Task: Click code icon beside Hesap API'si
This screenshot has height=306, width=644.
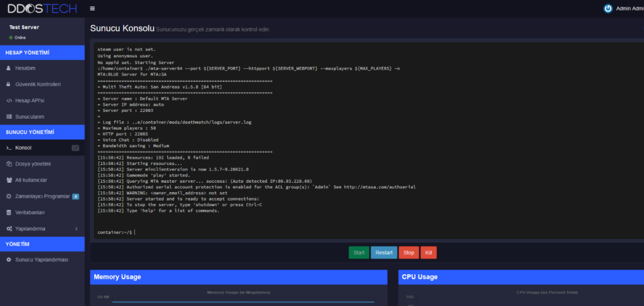Action: (x=9, y=101)
